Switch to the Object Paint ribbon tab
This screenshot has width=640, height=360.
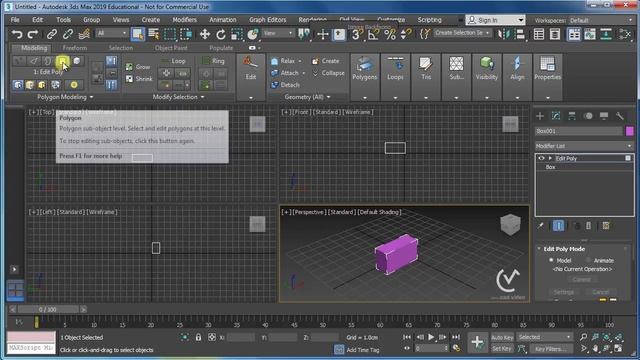171,48
